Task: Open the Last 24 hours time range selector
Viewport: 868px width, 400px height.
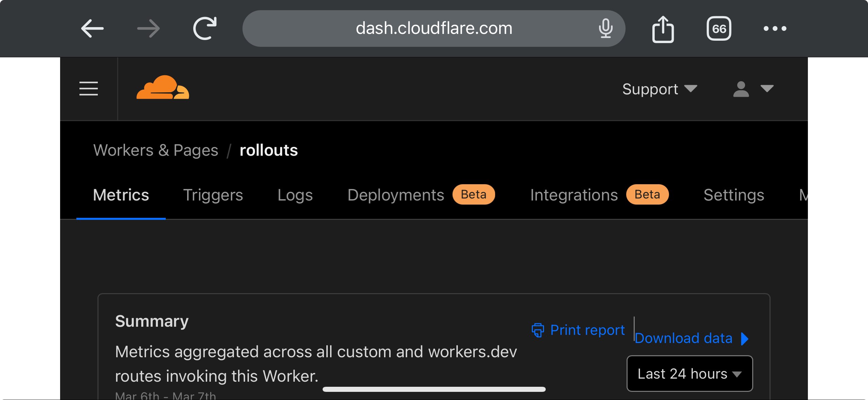Action: 689,374
